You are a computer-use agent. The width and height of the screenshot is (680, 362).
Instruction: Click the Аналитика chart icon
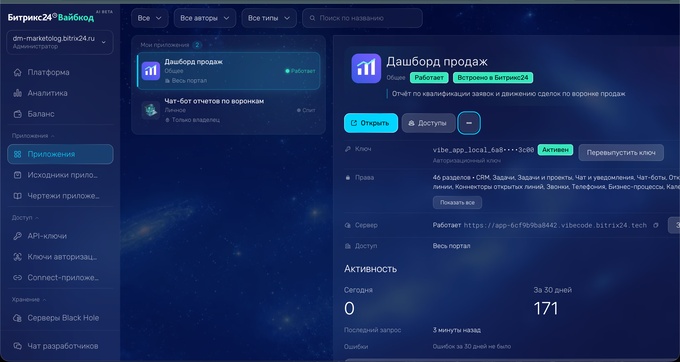pyautogui.click(x=17, y=93)
